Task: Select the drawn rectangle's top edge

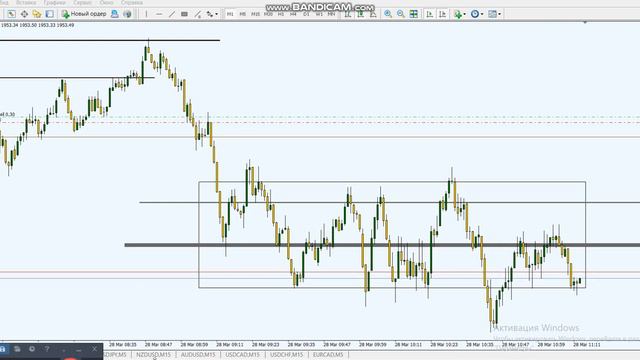Action: click(x=392, y=182)
